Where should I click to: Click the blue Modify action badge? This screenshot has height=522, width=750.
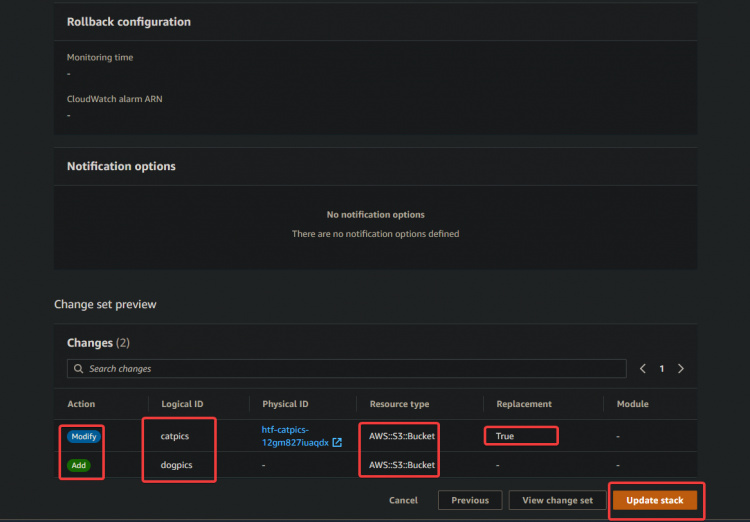coord(84,437)
